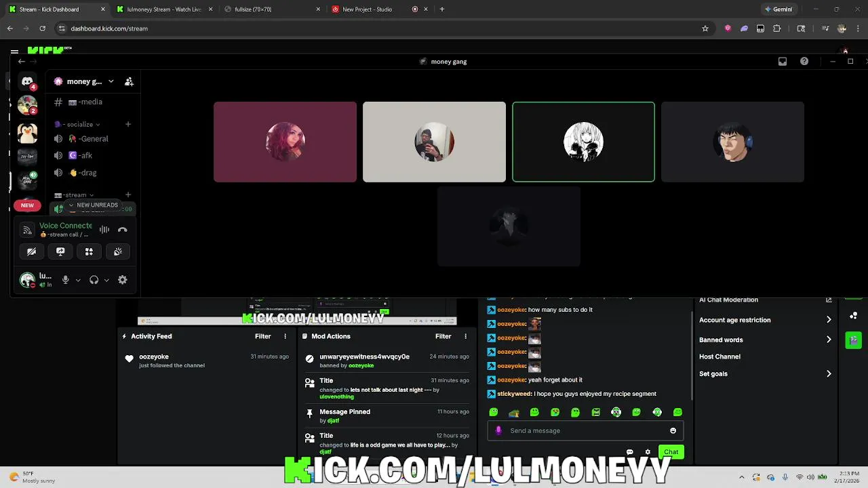Open the emoji picker in chat input
868x488 pixels.
pos(673,430)
